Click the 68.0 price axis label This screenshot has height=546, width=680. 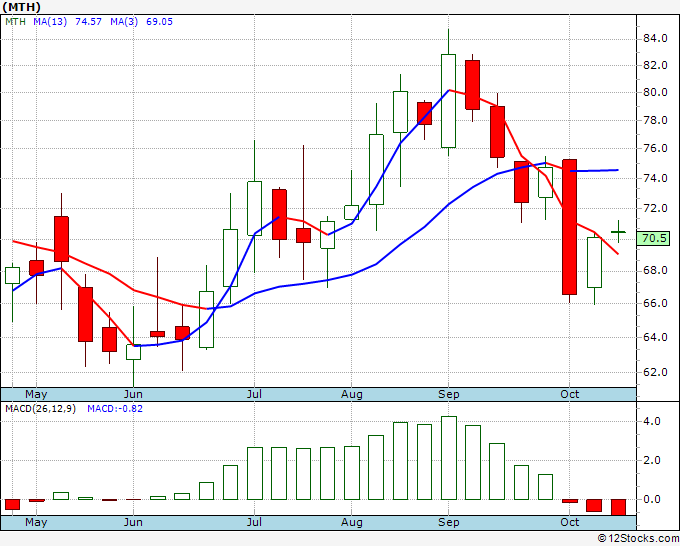click(x=655, y=271)
